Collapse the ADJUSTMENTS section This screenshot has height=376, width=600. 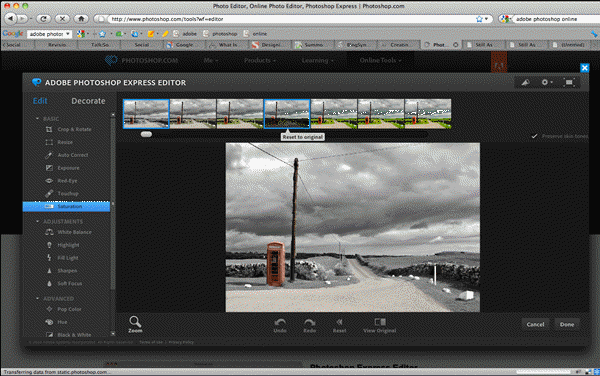(38, 221)
